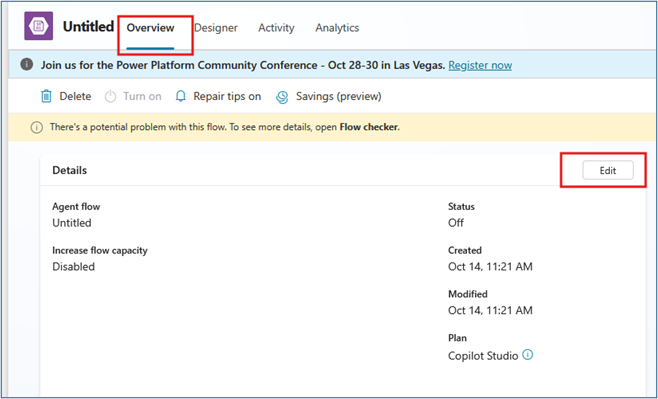658x399 pixels.
Task: Click the trash can Delete icon
Action: (46, 96)
